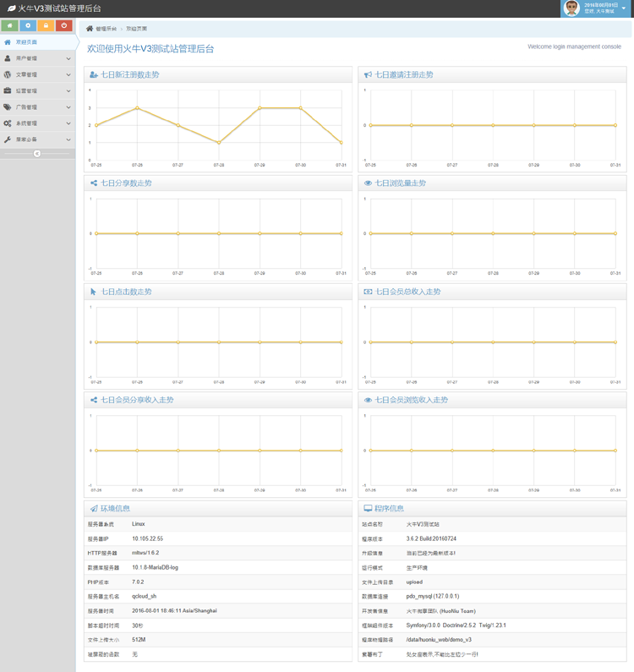The width and height of the screenshot is (634, 672).
Task: Click the green home shortcut button
Action: click(x=9, y=26)
